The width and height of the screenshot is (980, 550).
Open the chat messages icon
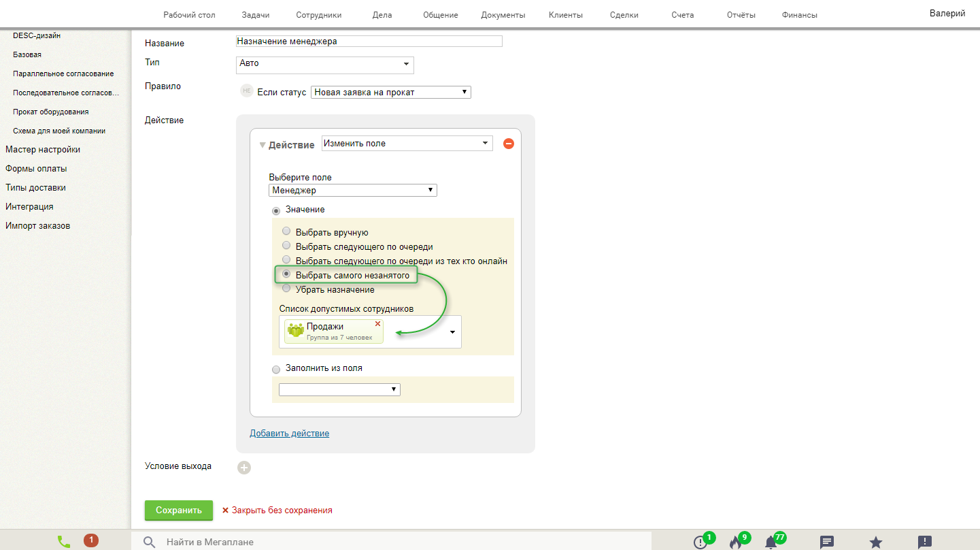[x=827, y=543]
